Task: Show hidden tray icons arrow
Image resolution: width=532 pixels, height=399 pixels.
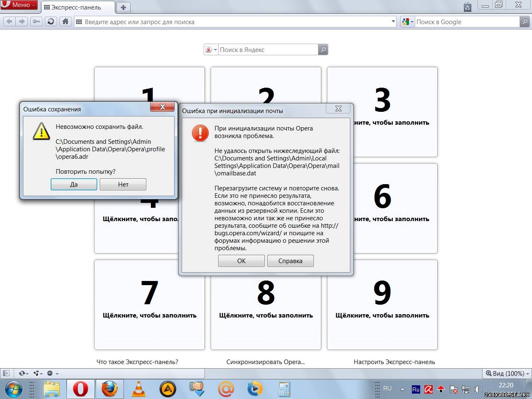Action: pyautogui.click(x=402, y=389)
